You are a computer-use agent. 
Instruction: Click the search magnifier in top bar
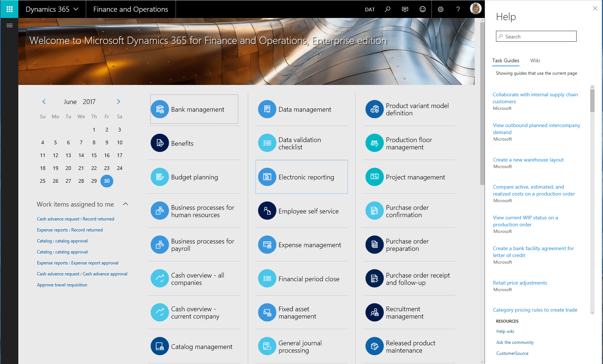click(x=387, y=9)
